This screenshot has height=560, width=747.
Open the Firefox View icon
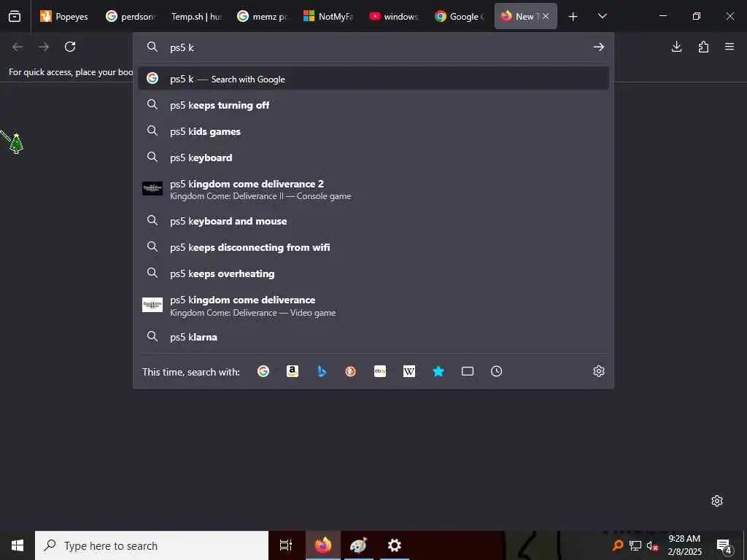point(15,16)
